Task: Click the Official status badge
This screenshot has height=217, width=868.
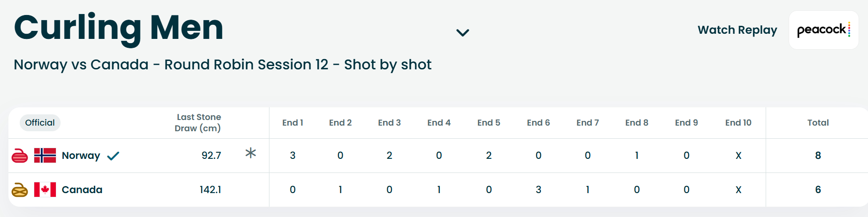Action: click(x=40, y=123)
